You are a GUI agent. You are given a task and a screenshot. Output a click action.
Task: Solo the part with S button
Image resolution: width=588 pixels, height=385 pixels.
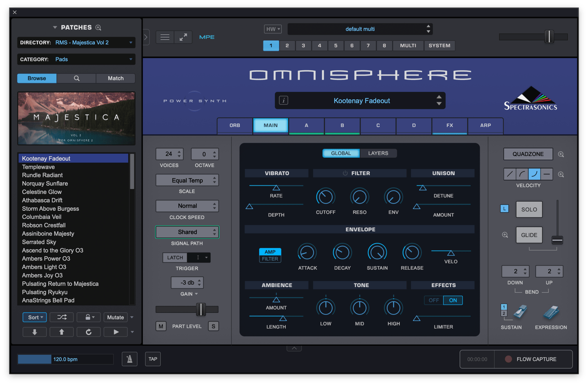click(x=214, y=326)
